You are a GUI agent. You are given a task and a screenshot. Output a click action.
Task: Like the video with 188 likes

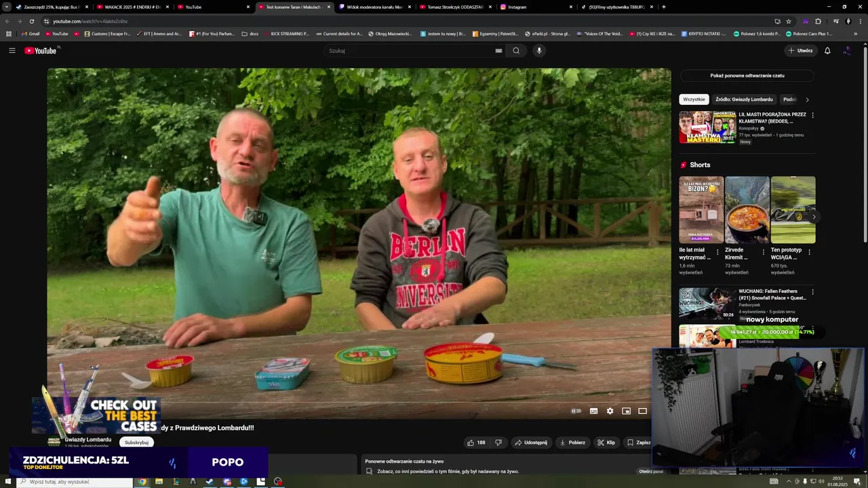476,443
